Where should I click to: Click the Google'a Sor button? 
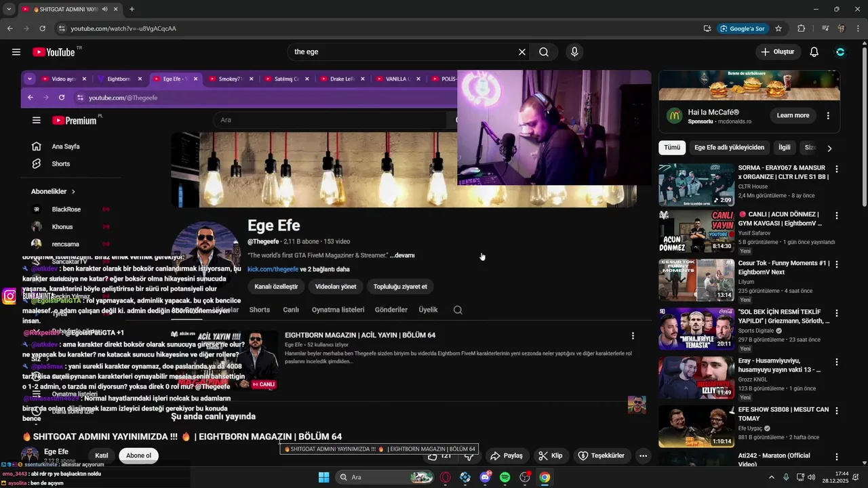[x=743, y=28]
